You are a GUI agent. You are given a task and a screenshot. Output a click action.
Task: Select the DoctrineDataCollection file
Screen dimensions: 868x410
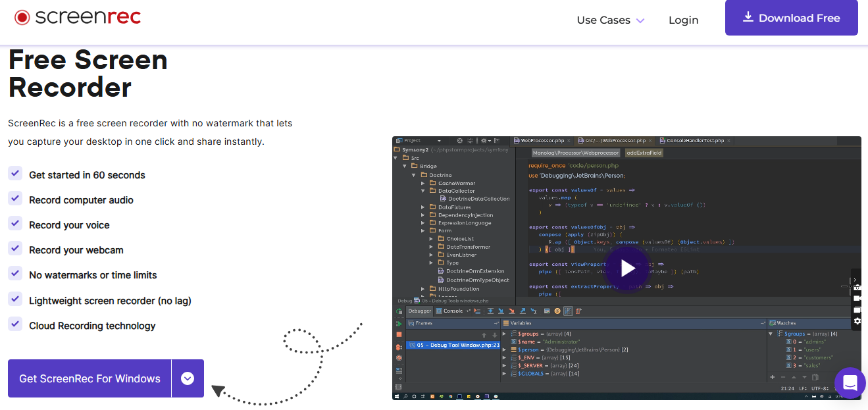474,199
